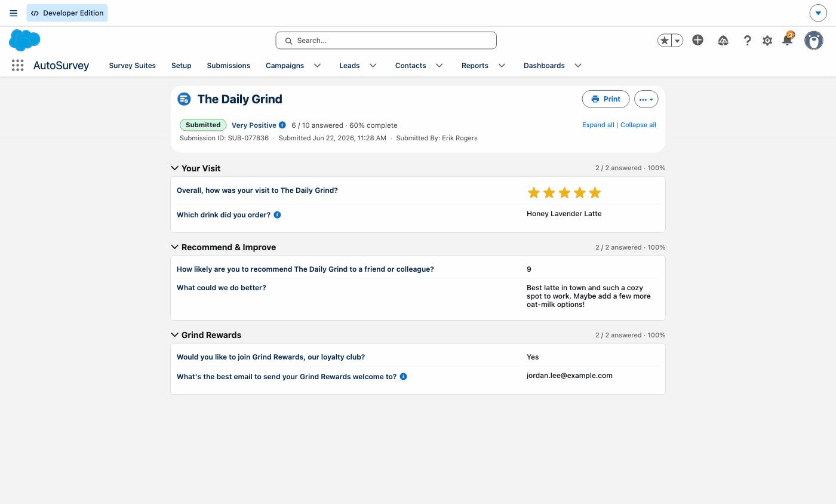Collapse the Grind Rewards section

coord(174,335)
